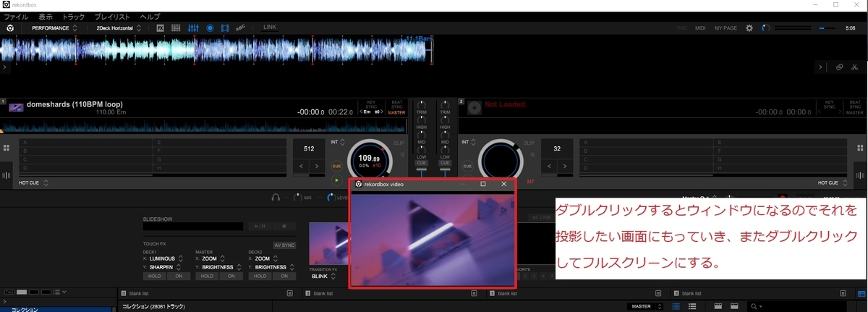Toggle deck 1 MASTER

point(396,113)
